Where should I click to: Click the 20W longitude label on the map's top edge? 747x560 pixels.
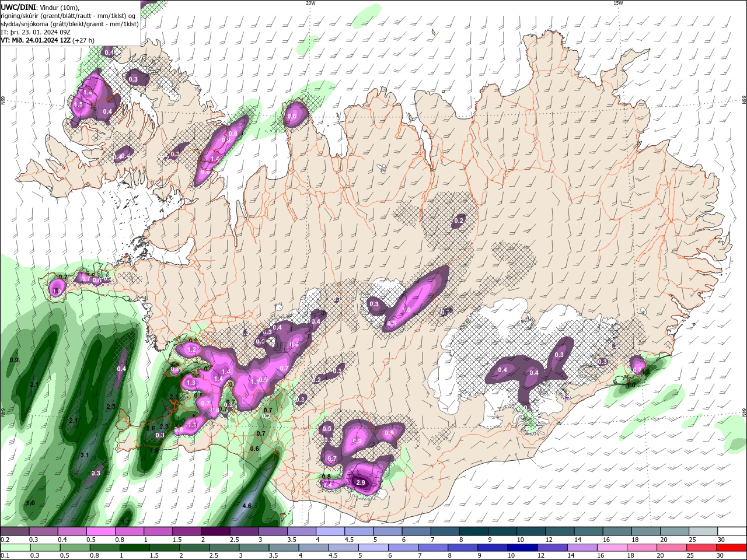[x=310, y=3]
